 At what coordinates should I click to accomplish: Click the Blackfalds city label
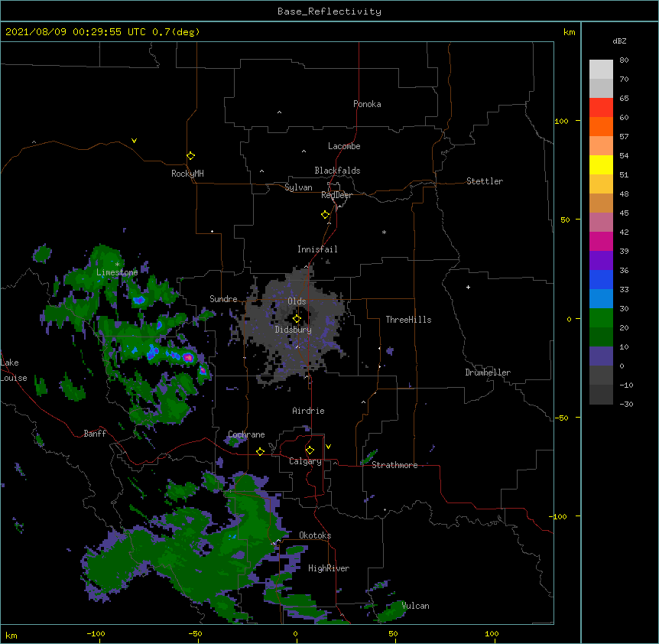pyautogui.click(x=337, y=171)
